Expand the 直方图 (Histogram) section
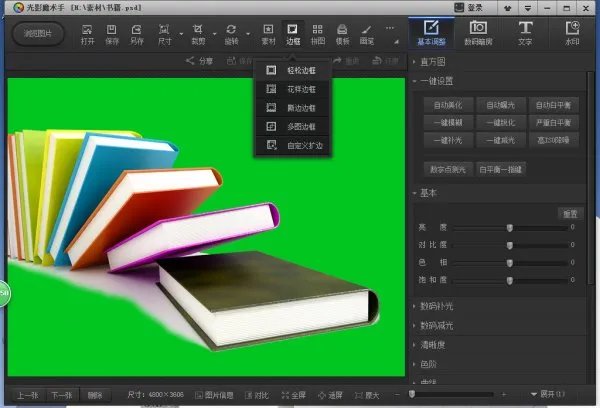Image resolution: width=600 pixels, height=408 pixels. tap(433, 62)
